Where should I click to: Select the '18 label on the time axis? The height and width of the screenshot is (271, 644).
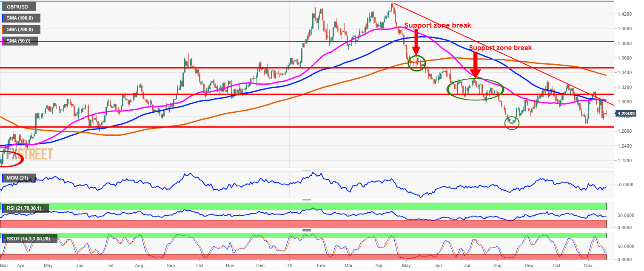288,265
